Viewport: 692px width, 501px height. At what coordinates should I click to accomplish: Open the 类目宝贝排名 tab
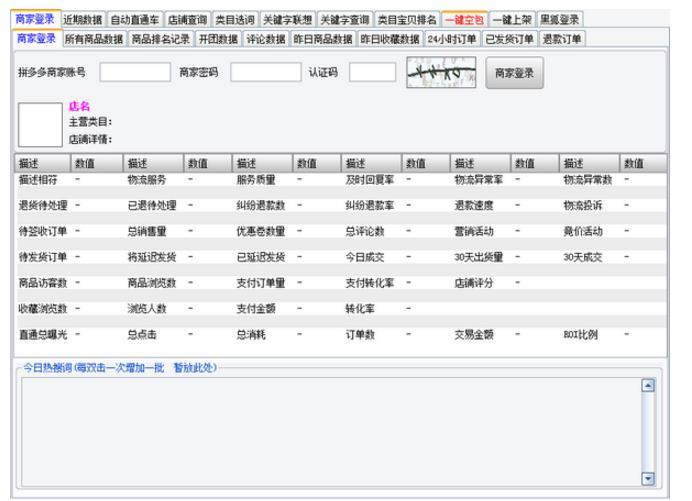[407, 19]
